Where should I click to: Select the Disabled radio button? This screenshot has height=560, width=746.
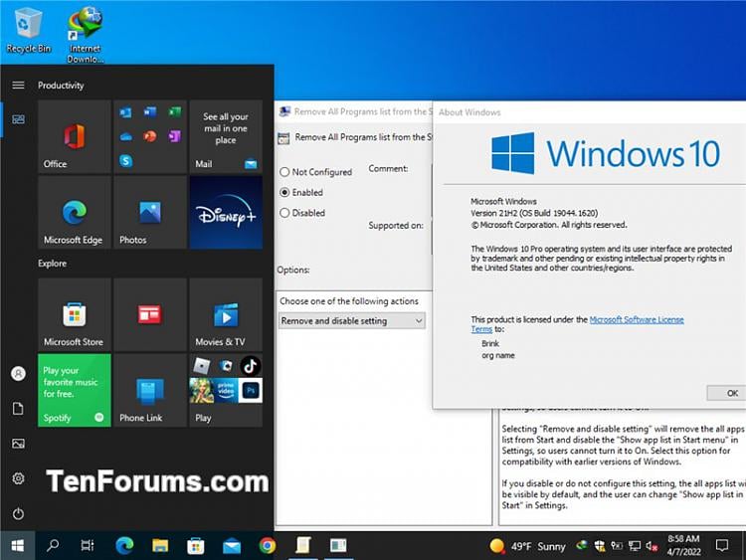tap(284, 213)
